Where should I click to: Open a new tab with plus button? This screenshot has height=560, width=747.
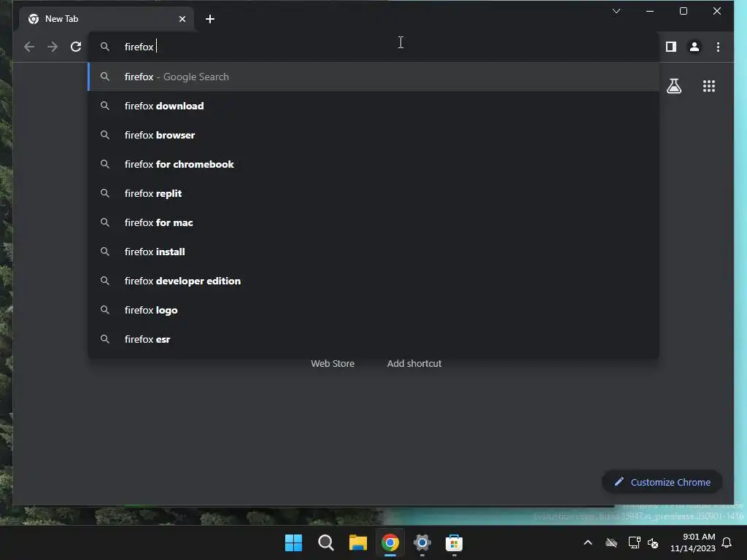tap(210, 19)
